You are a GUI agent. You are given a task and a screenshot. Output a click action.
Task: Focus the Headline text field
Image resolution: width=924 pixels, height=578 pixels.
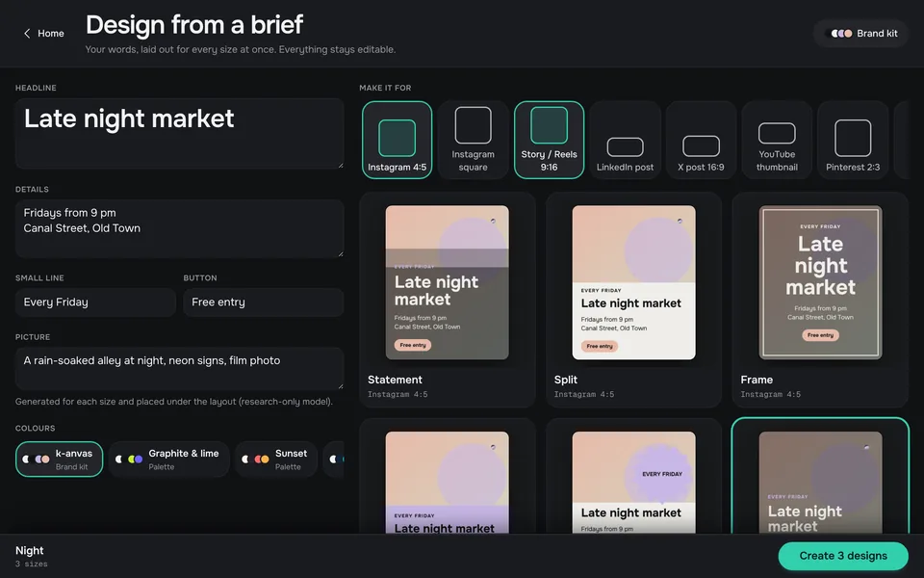tap(179, 133)
